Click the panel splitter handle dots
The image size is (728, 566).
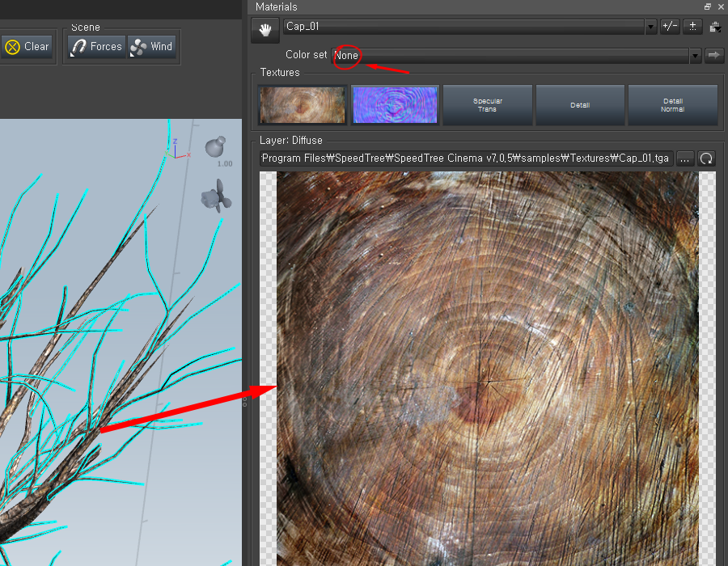pyautogui.click(x=244, y=402)
